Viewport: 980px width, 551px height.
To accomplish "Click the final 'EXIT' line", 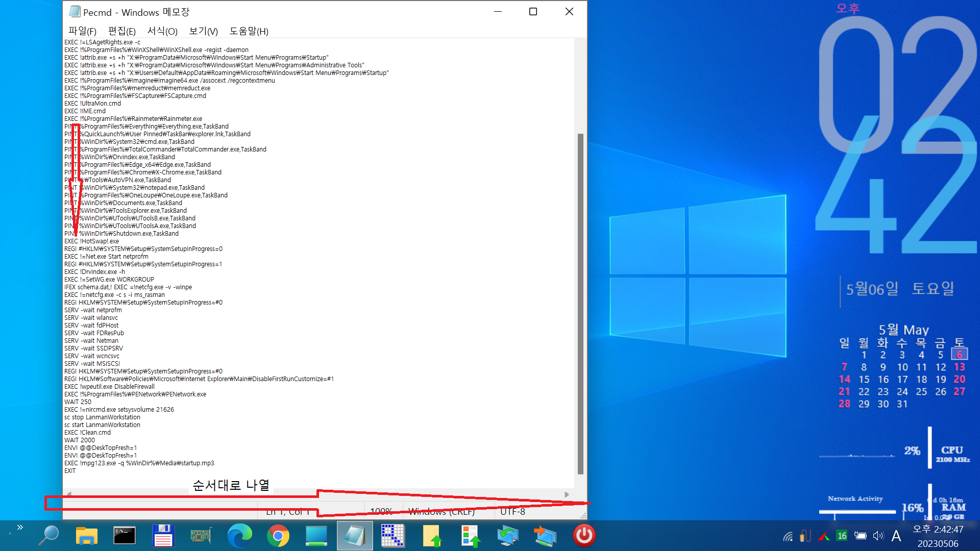I will click(70, 471).
